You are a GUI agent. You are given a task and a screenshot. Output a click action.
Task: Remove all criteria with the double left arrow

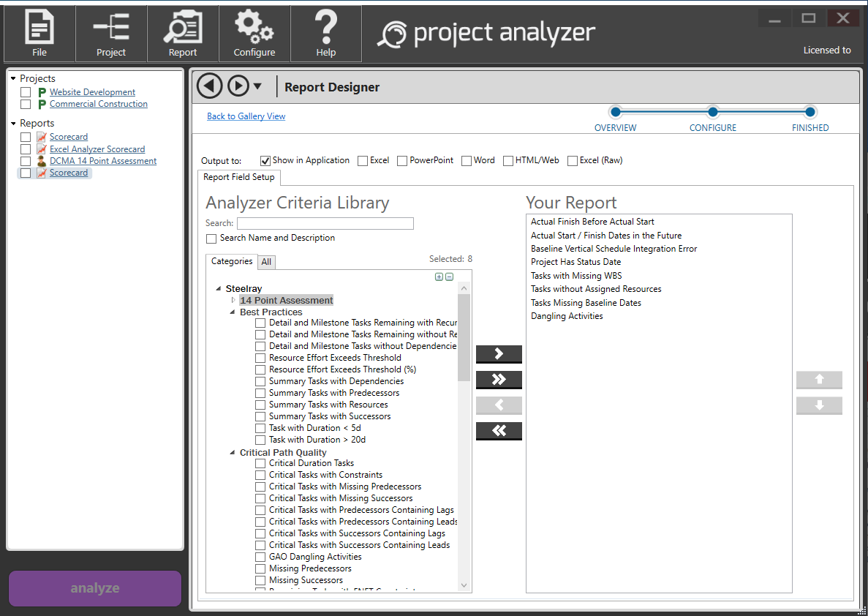[x=499, y=430]
